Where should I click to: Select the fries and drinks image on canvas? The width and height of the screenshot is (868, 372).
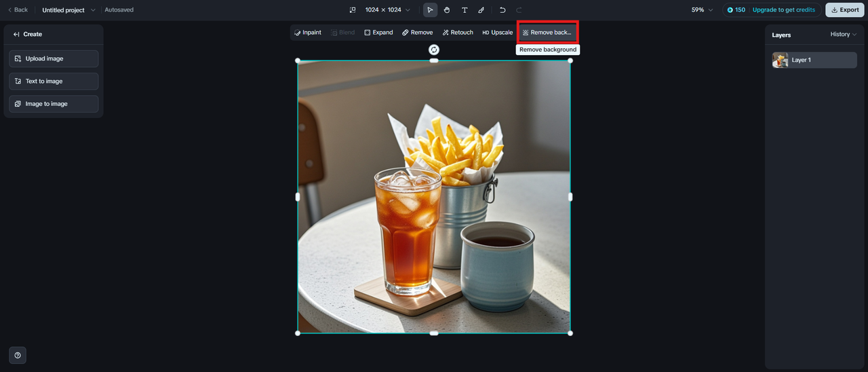[x=434, y=197]
